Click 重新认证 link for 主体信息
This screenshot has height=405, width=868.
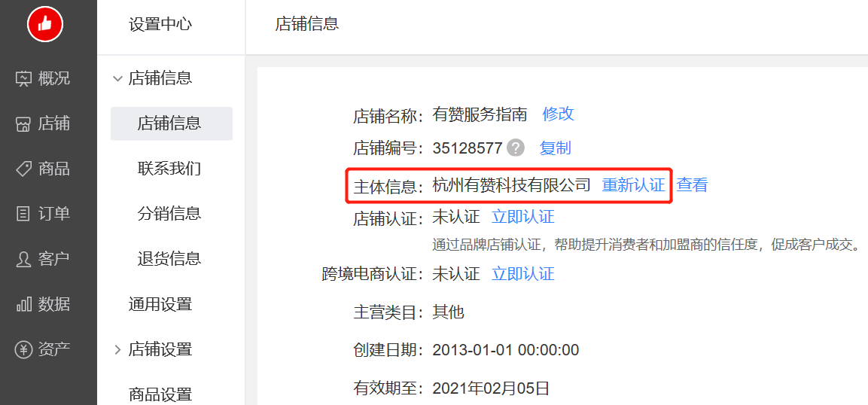[x=633, y=184]
